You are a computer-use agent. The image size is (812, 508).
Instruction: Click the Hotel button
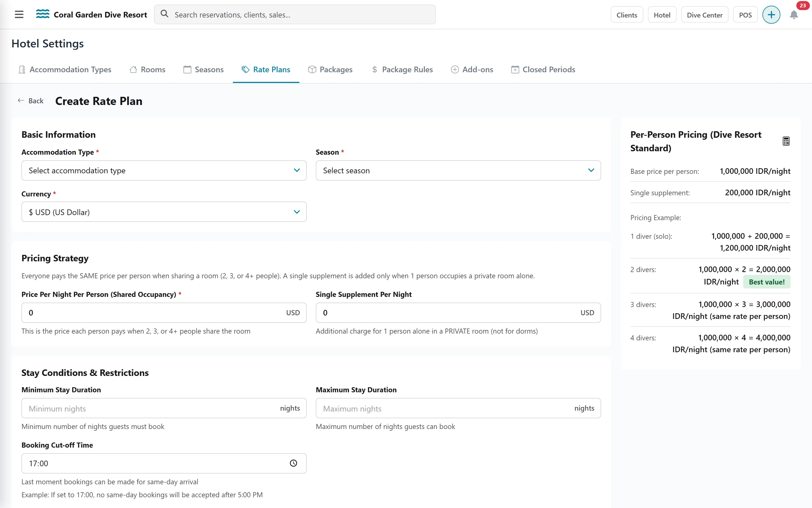point(662,15)
